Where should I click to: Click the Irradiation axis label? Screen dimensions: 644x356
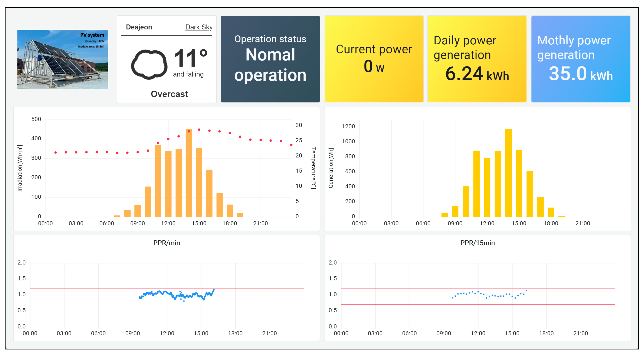20,168
